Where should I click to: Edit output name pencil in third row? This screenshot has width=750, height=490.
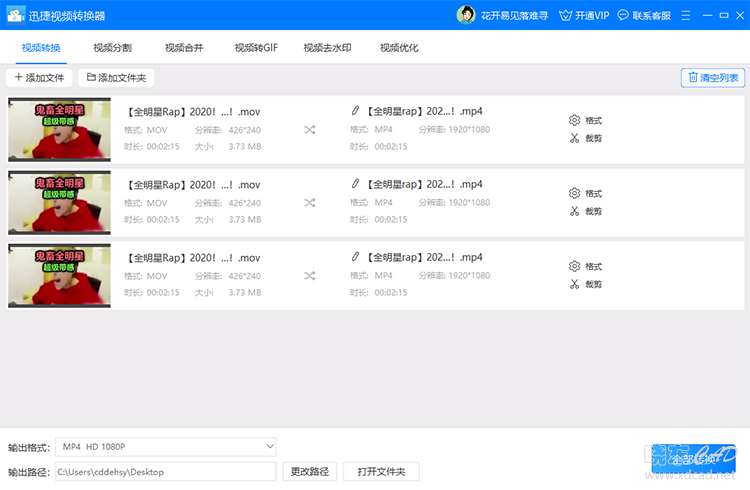[355, 257]
